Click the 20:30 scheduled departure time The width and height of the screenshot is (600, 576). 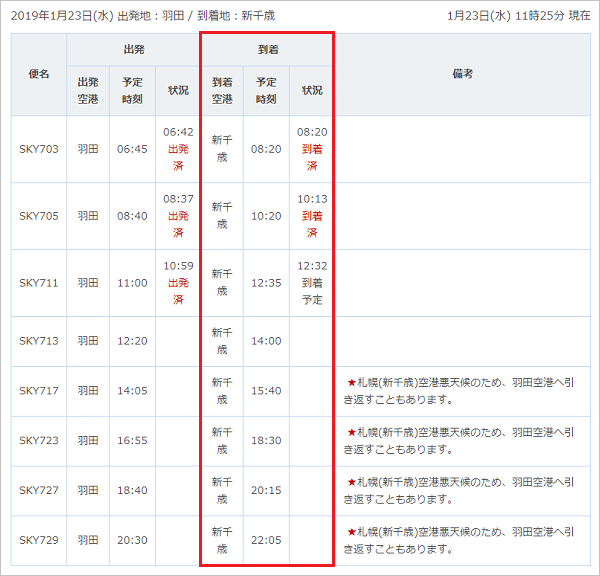click(x=132, y=541)
